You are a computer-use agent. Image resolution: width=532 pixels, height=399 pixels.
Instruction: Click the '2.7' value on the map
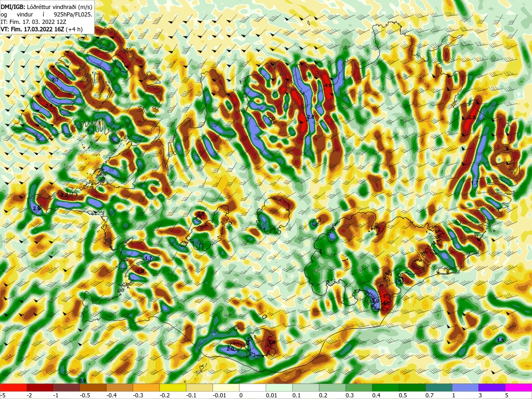[x=55, y=79]
